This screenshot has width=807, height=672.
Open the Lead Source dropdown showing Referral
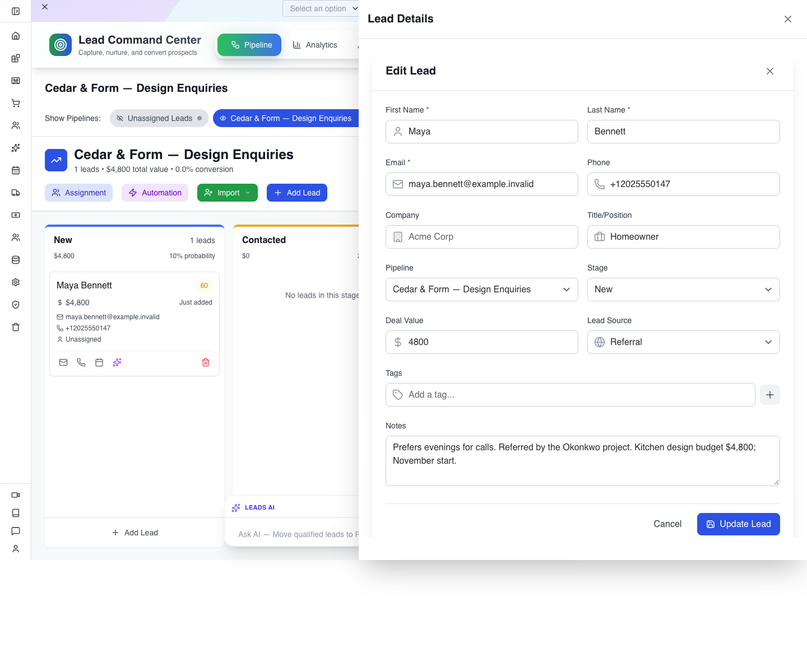tap(684, 342)
